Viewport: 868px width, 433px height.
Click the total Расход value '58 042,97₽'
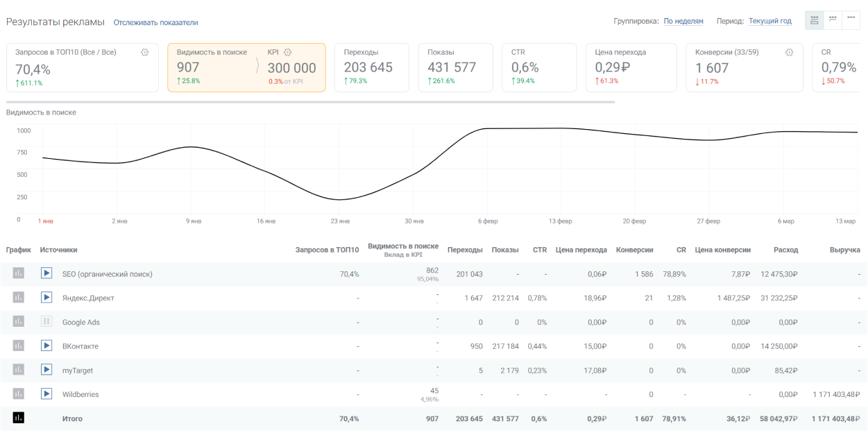(779, 418)
